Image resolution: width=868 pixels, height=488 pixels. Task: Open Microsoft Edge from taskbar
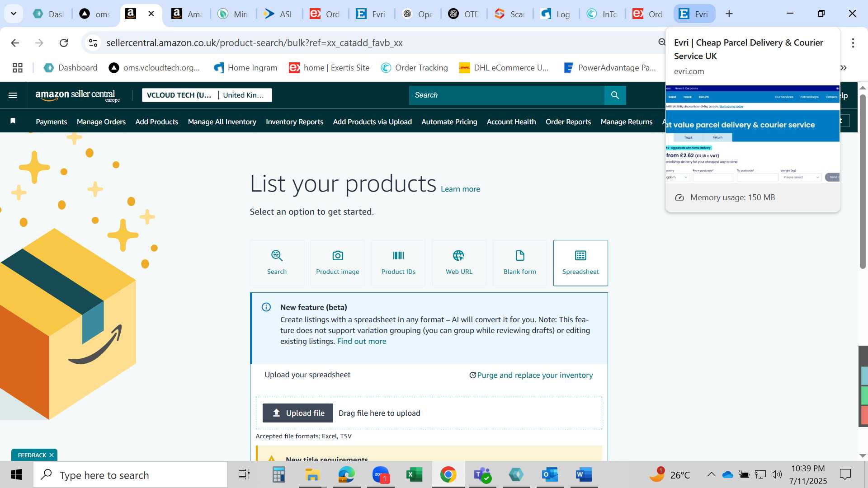pyautogui.click(x=347, y=474)
